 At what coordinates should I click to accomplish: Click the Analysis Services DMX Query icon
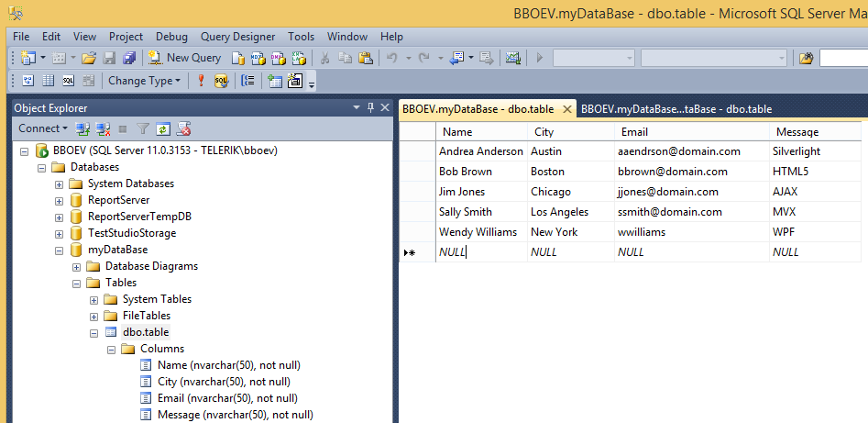point(279,58)
